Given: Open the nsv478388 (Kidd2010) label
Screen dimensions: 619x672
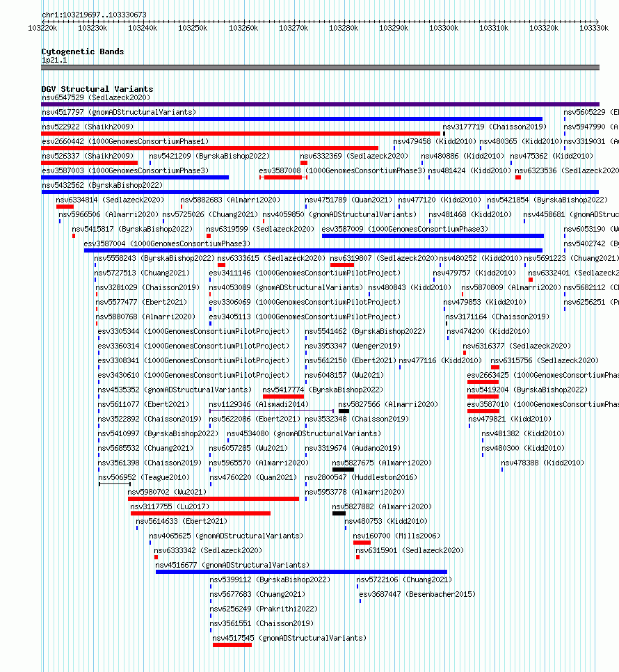Looking at the screenshot, I should coord(542,463).
